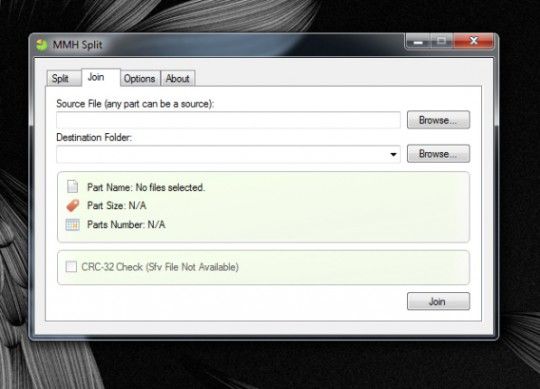Click the blank document icon beside Part Name
The height and width of the screenshot is (389, 540).
pos(72,186)
